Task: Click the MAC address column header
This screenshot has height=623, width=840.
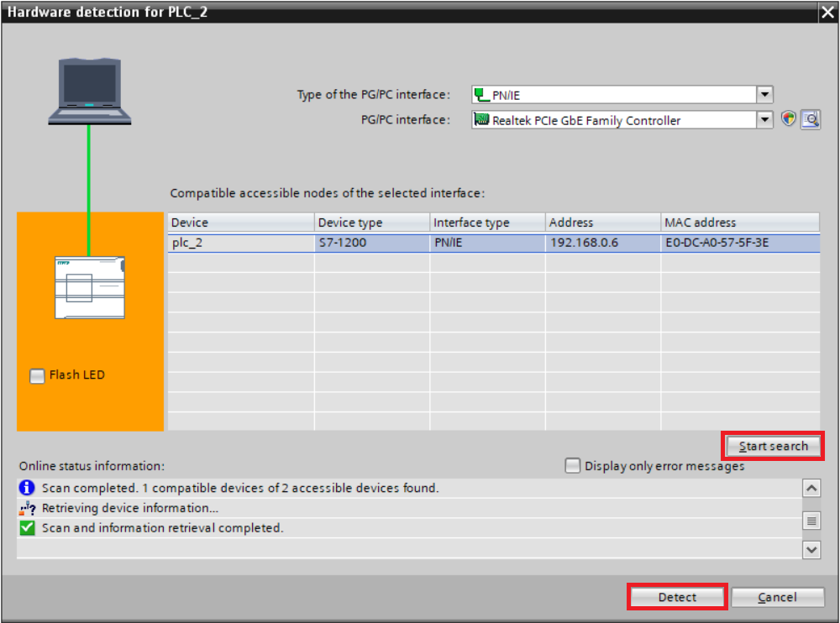Action: point(739,222)
